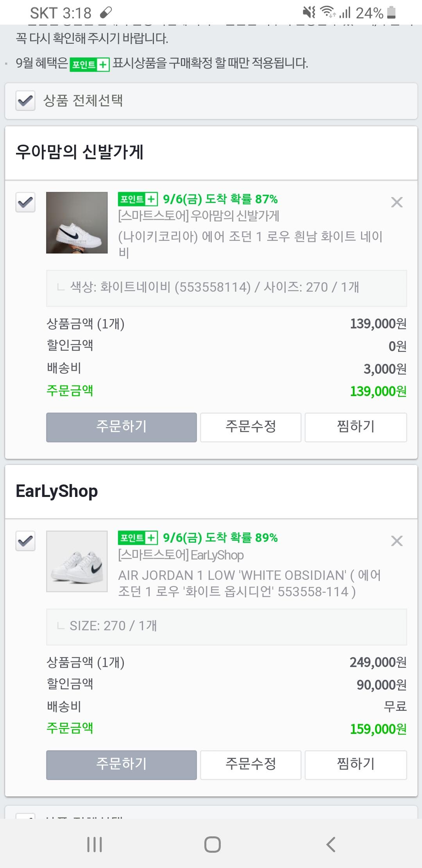Uncheck the AIR JORDAN 1 LOW item checkbox

click(25, 541)
